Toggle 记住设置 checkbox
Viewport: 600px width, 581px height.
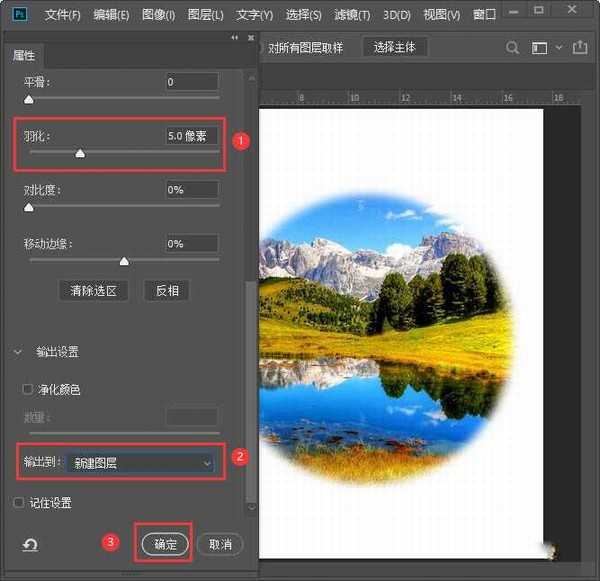[19, 503]
